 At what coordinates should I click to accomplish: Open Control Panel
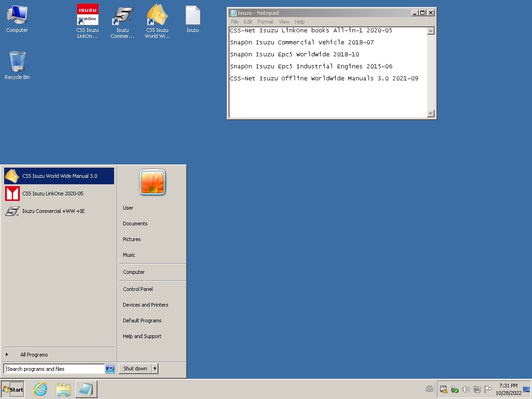[x=138, y=289]
